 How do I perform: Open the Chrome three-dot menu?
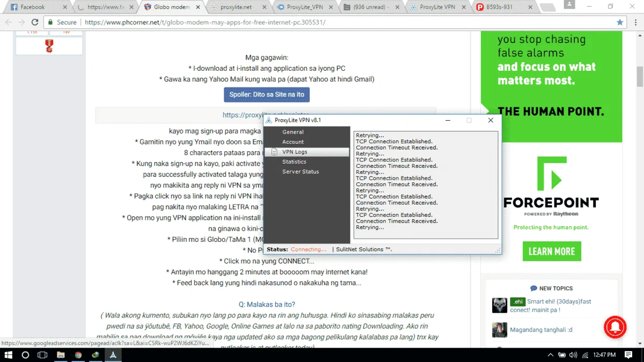tap(635, 23)
